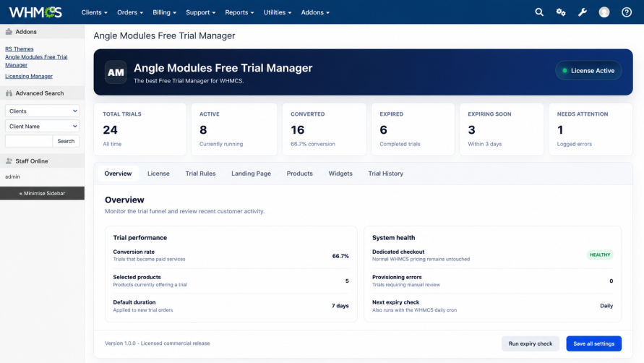
Task: Open the RS Themes link
Action: [x=20, y=49]
